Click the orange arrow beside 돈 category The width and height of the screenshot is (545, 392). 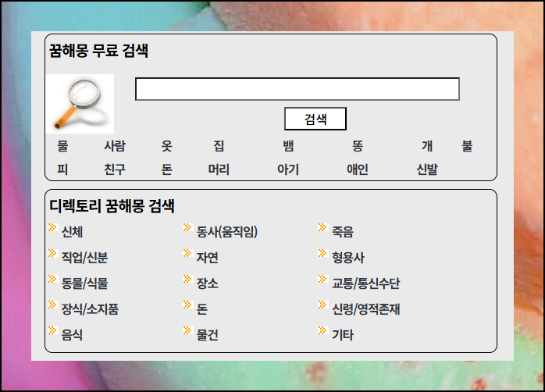point(187,305)
